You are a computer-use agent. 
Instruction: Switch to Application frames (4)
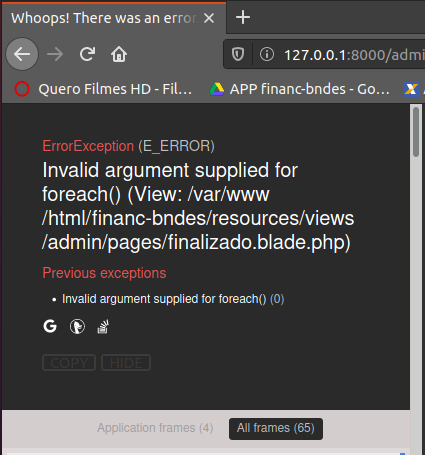tap(155, 428)
